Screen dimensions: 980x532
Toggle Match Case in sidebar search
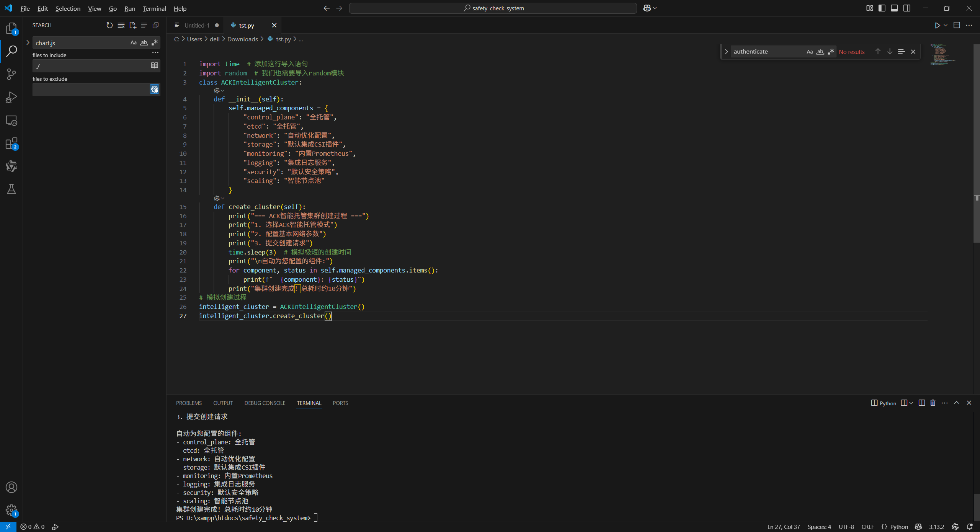tap(133, 42)
